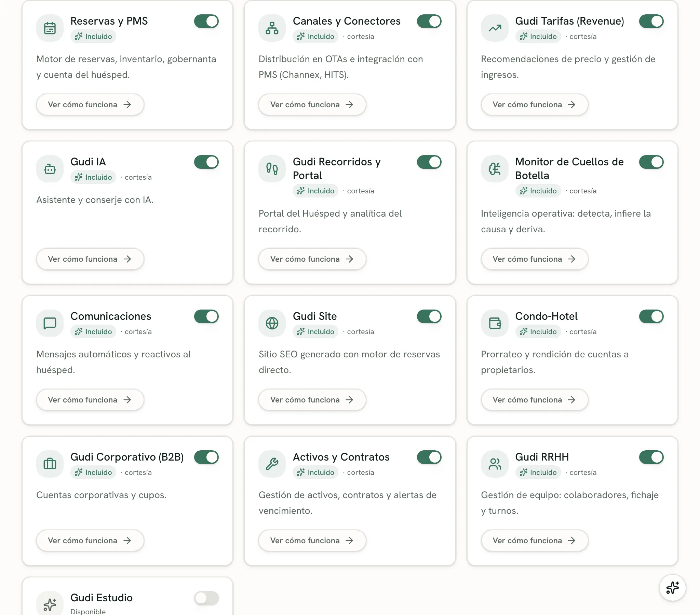Viewport: 700px width, 615px height.
Task: Click the robot icon for Gudi IA
Action: [x=50, y=169]
